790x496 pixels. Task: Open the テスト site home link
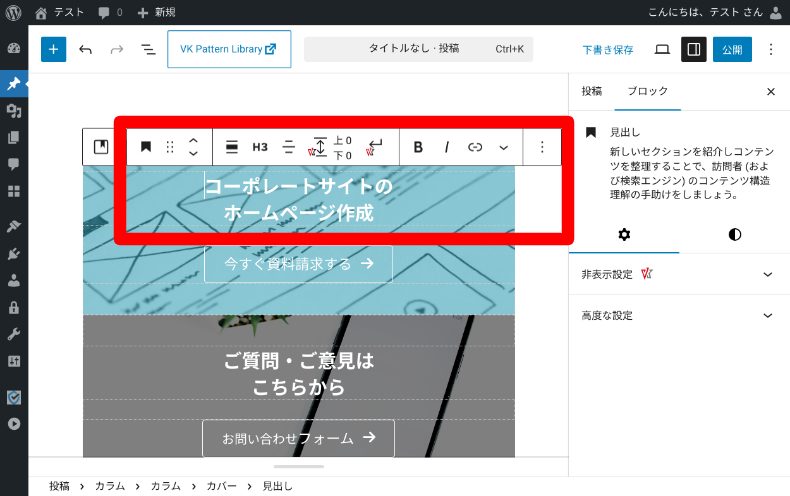coord(59,12)
